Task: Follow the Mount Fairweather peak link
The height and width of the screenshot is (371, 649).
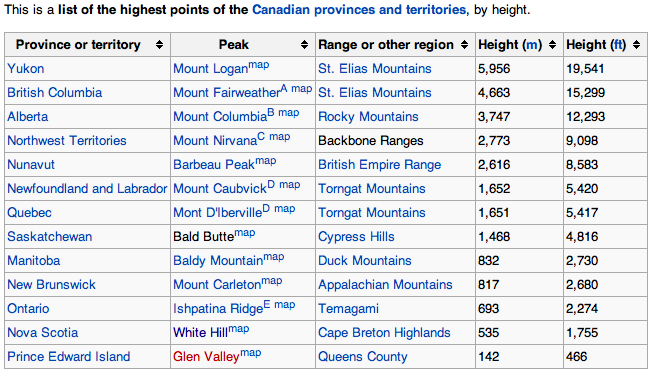Action: click(x=226, y=93)
